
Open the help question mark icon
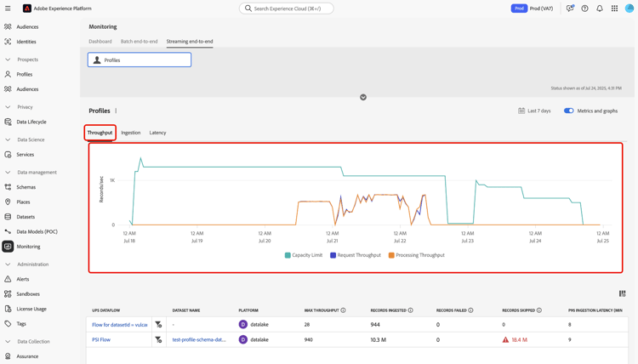click(584, 9)
